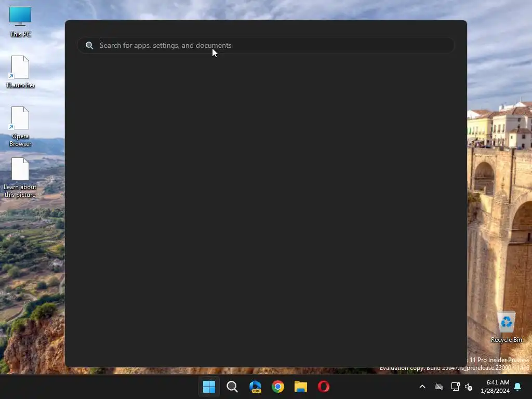The width and height of the screenshot is (532, 399).
Task: Click the OneDrive cloud icon in the tray
Action: pos(439,387)
